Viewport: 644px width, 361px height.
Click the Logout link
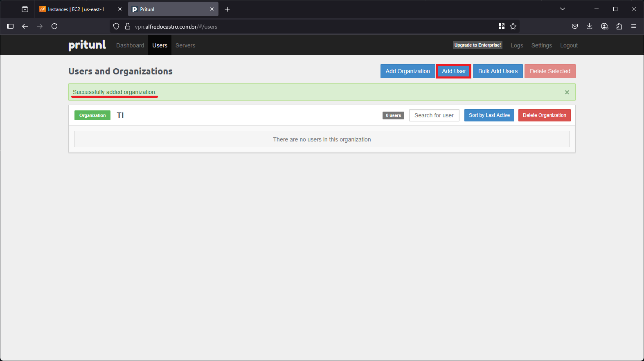coord(569,45)
